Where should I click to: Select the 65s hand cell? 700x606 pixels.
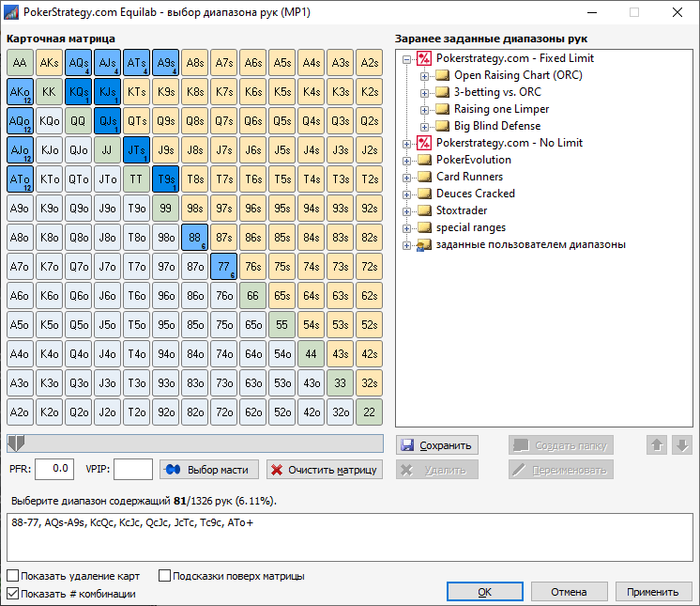pos(282,296)
